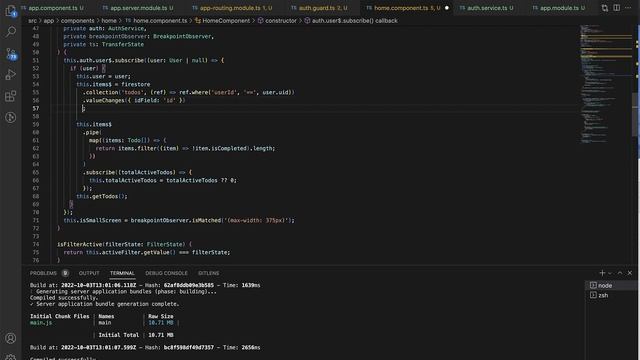
Task: Create a new terminal with plus icon
Action: click(x=602, y=273)
